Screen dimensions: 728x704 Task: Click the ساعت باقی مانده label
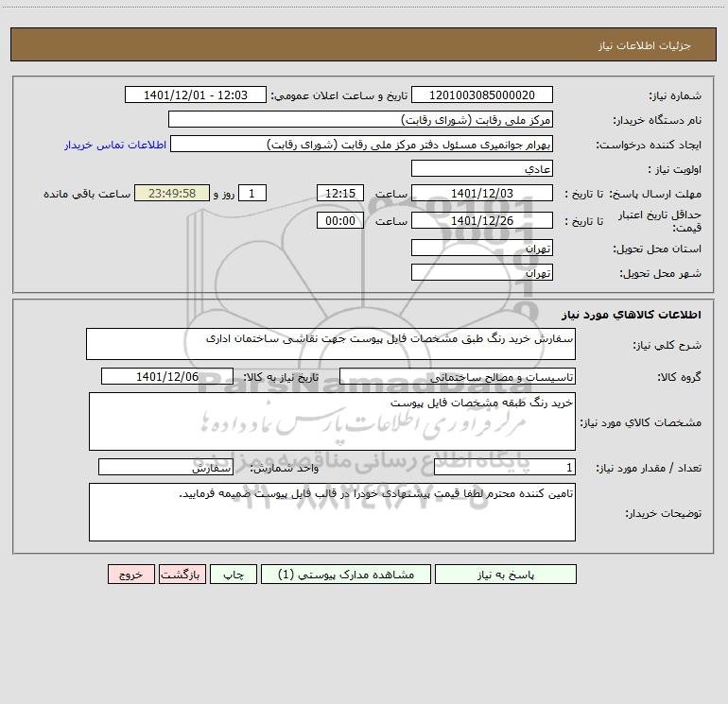[87, 194]
